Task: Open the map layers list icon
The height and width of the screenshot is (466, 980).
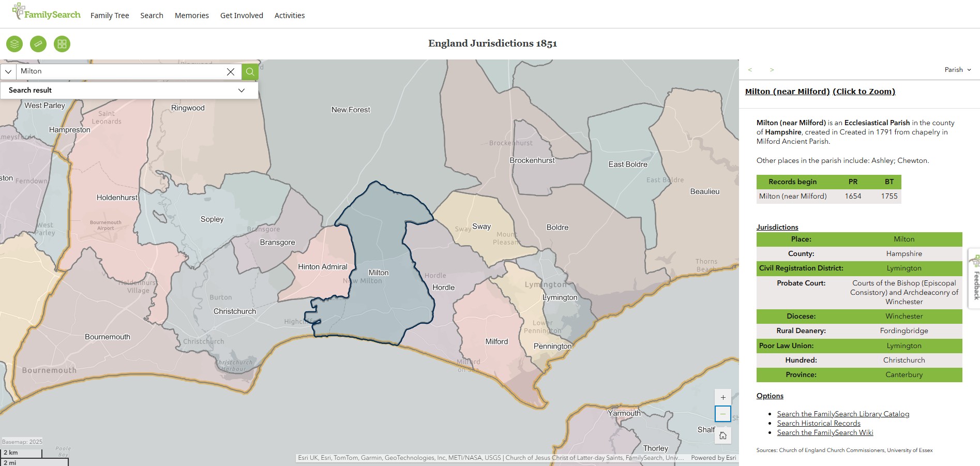Action: [14, 44]
